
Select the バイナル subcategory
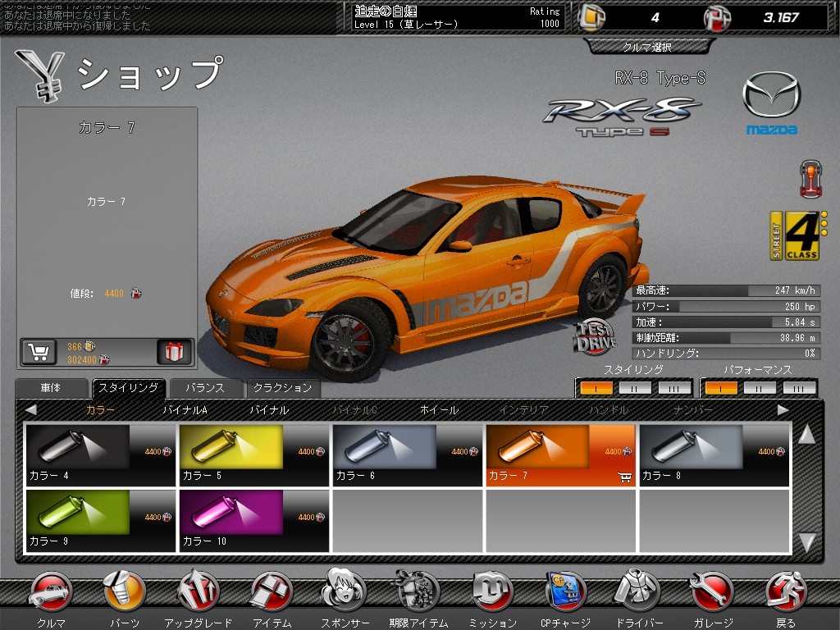269,410
